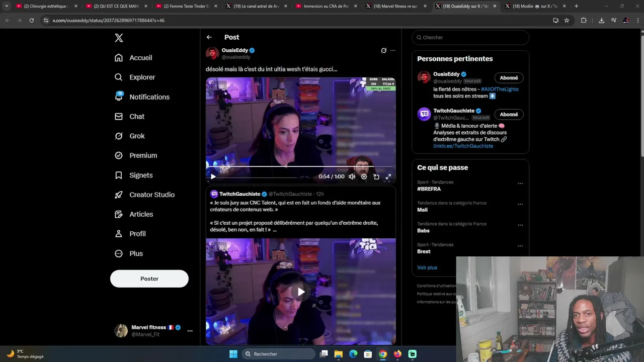Open Creator Studio
This screenshot has width=644, height=362.
tap(144, 195)
